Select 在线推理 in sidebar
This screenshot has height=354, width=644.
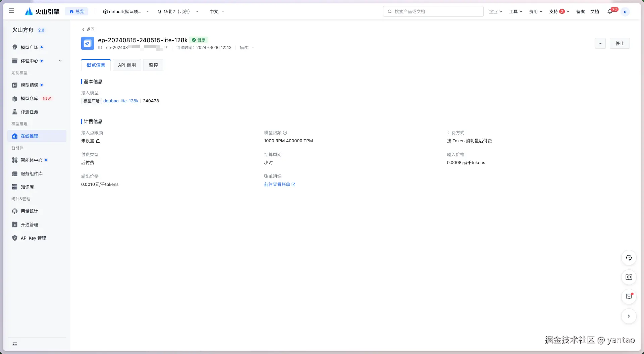(37, 136)
